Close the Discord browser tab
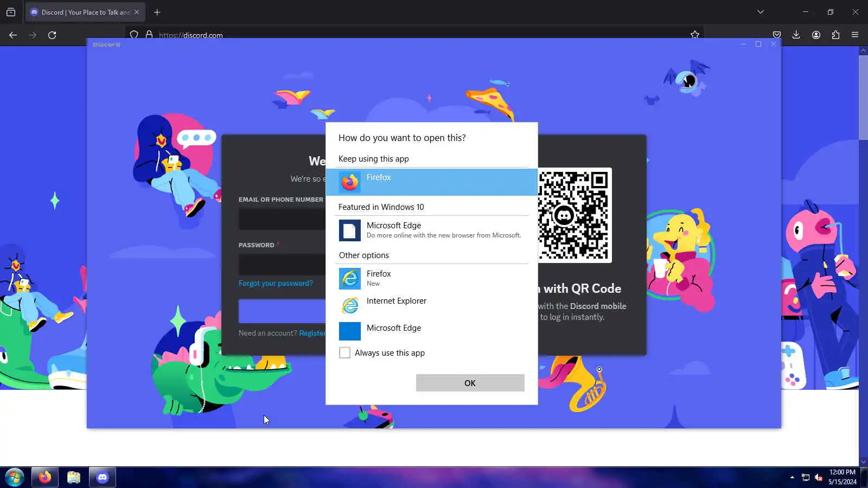The image size is (868, 488). 137,12
